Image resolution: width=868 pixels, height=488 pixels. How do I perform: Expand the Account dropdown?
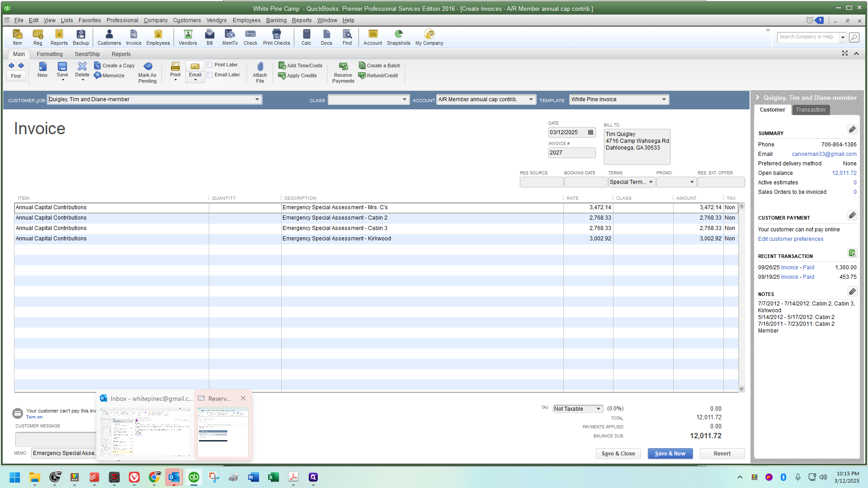click(531, 99)
